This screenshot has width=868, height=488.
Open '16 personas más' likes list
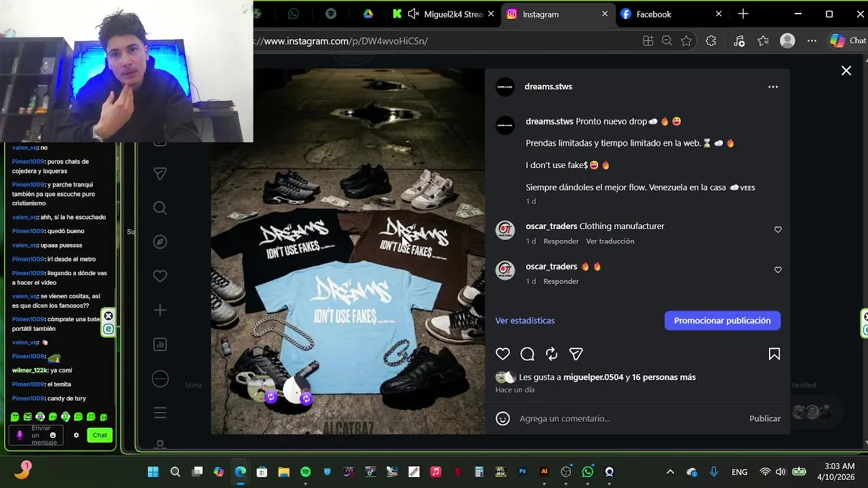tap(664, 377)
